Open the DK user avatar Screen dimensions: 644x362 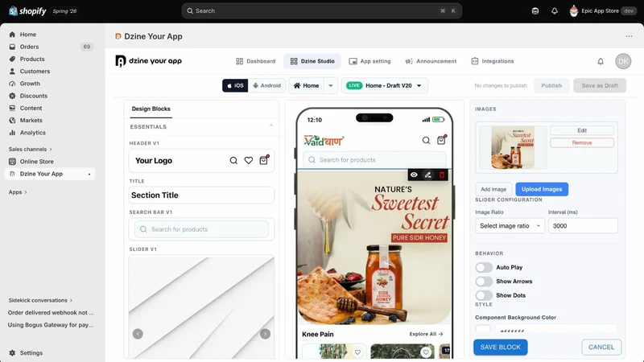click(x=623, y=62)
